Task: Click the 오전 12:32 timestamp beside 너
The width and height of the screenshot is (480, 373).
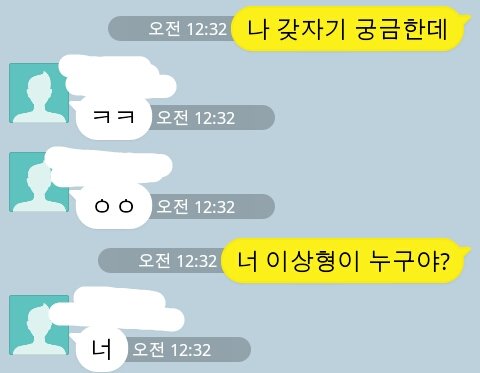Action: (x=172, y=350)
